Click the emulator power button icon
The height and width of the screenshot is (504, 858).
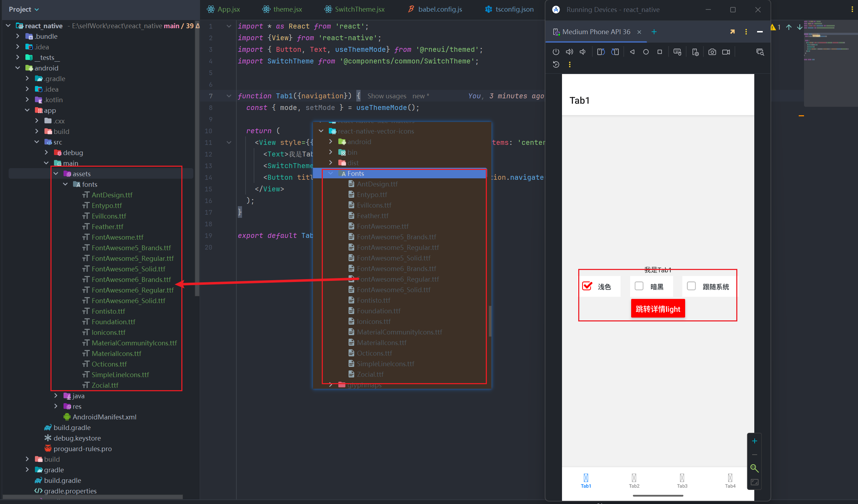[556, 52]
